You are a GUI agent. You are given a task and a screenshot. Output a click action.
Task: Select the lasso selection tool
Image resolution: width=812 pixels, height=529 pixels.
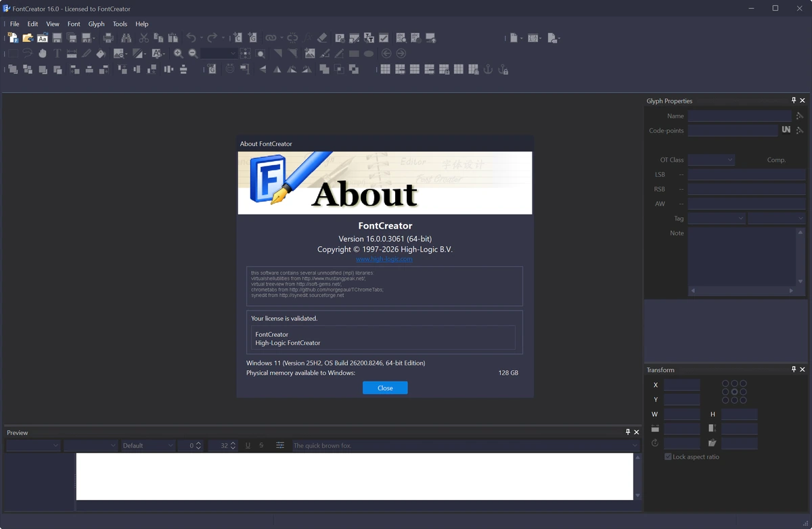pyautogui.click(x=27, y=53)
